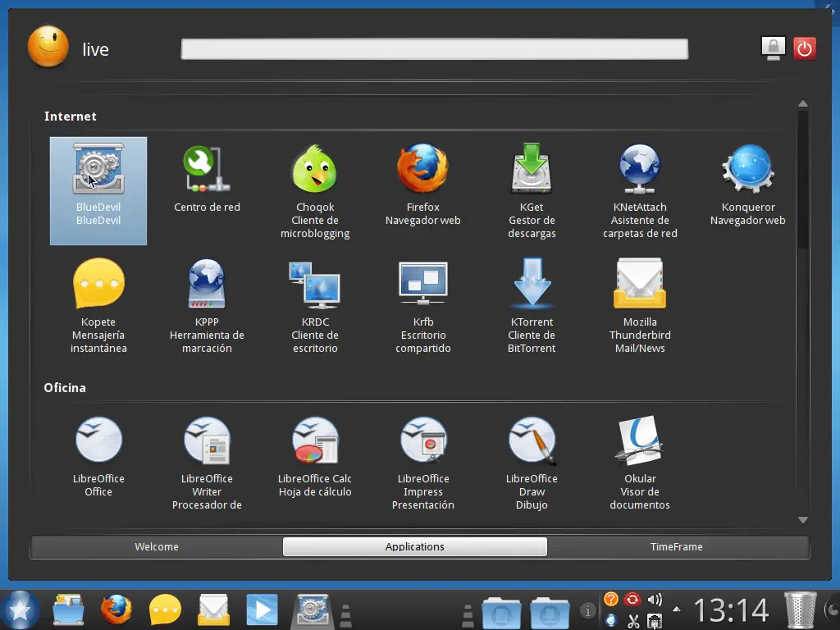
Task: Click the mail envelope icon in taskbar
Action: pos(213,610)
